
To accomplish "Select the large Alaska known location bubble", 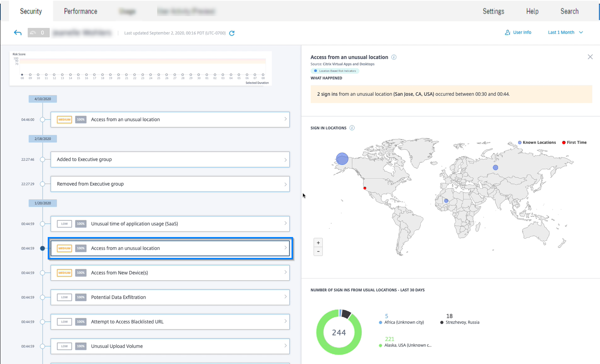I will (x=342, y=159).
